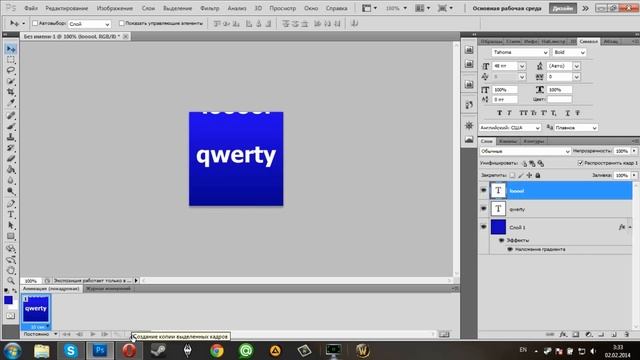Click lock-all padlock icon in Layers panel

coord(538,176)
